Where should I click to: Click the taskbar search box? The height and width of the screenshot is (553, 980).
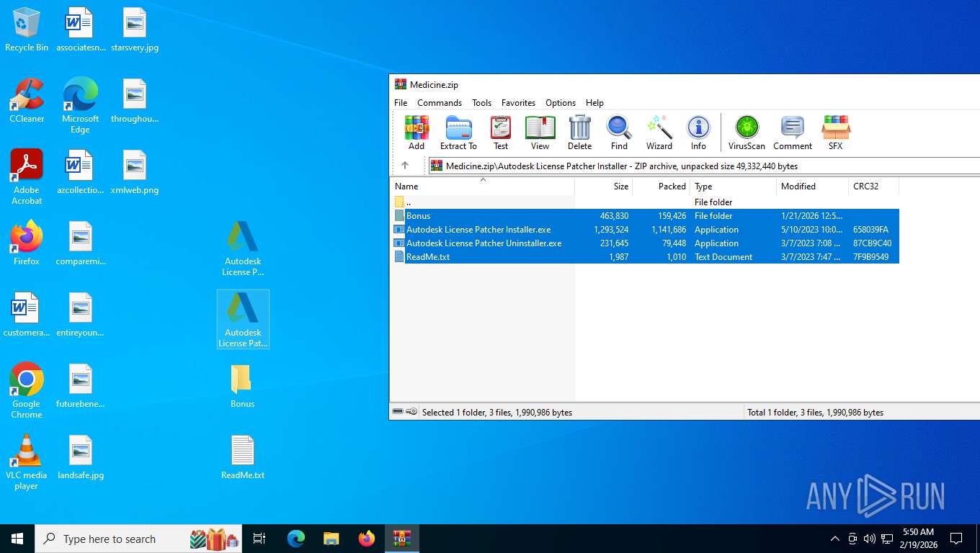(139, 539)
